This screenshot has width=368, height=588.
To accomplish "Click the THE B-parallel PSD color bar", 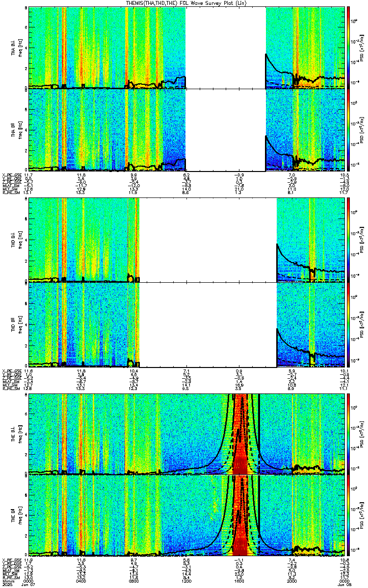I will pos(348,515).
